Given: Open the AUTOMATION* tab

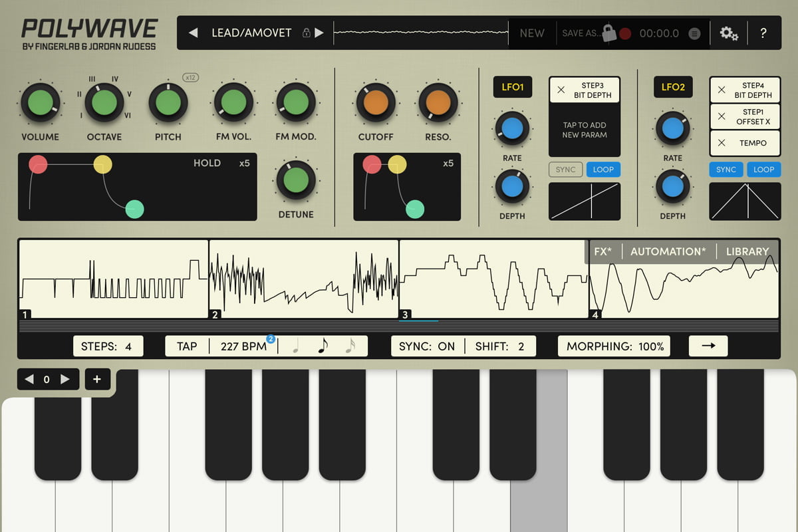Looking at the screenshot, I should (668, 251).
